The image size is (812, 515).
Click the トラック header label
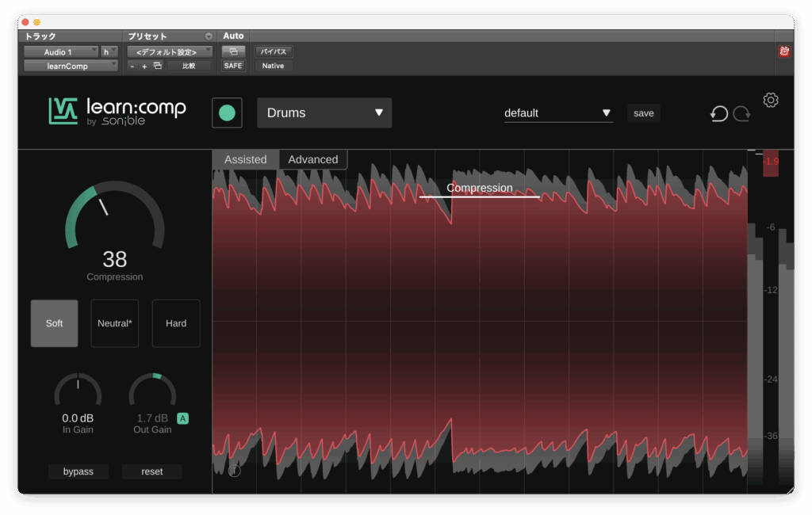[x=40, y=36]
